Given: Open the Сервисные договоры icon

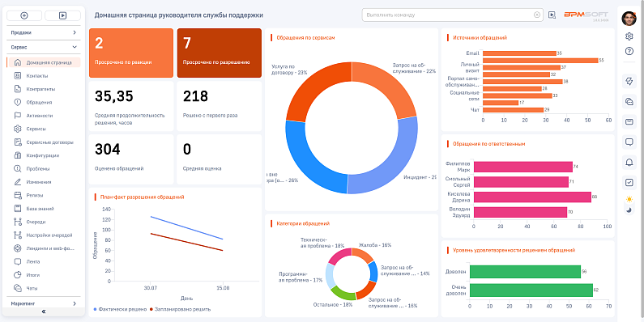Looking at the screenshot, I should coord(17,142).
